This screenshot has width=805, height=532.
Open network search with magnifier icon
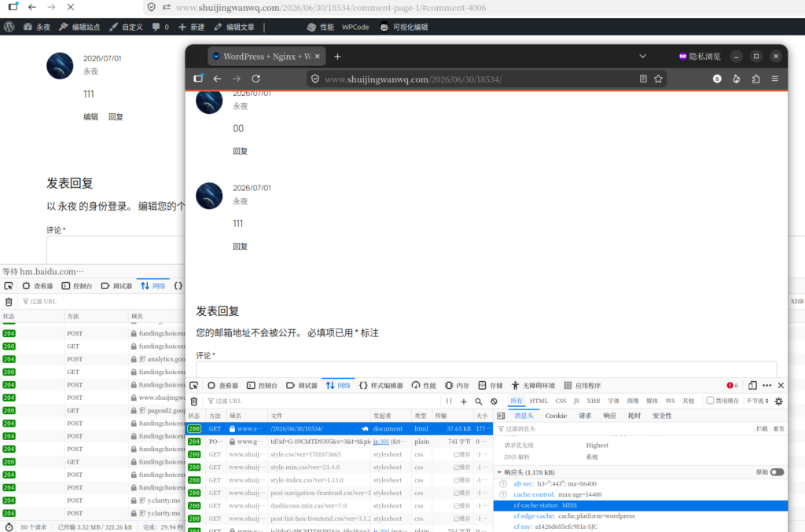(x=479, y=402)
